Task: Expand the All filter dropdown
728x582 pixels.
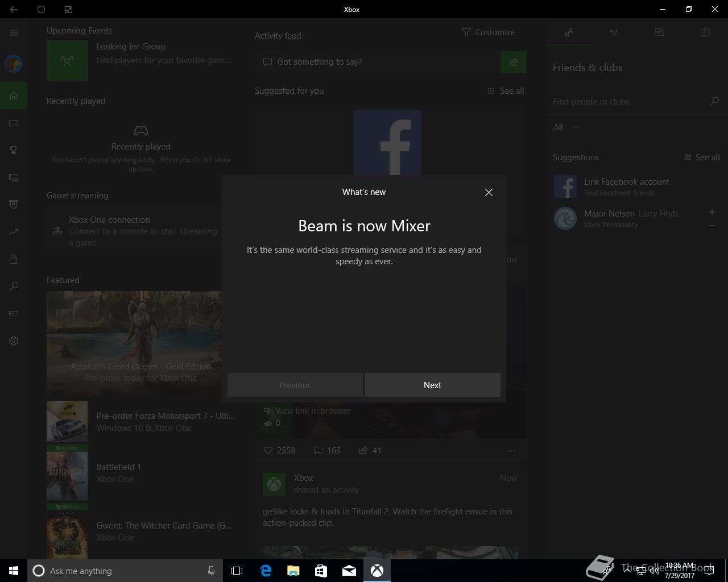Action: (566, 127)
